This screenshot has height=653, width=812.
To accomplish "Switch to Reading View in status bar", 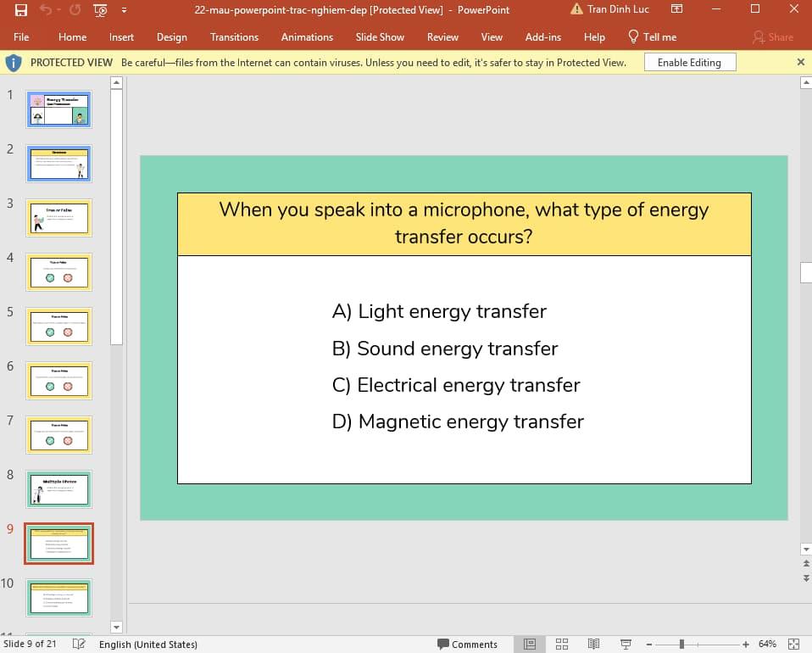I will point(593,645).
